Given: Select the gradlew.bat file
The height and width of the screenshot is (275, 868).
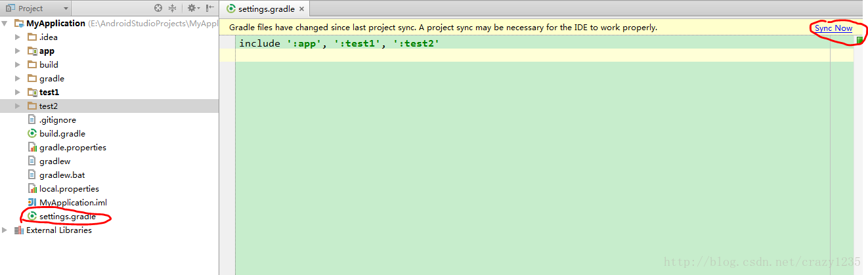Looking at the screenshot, I should (x=62, y=175).
